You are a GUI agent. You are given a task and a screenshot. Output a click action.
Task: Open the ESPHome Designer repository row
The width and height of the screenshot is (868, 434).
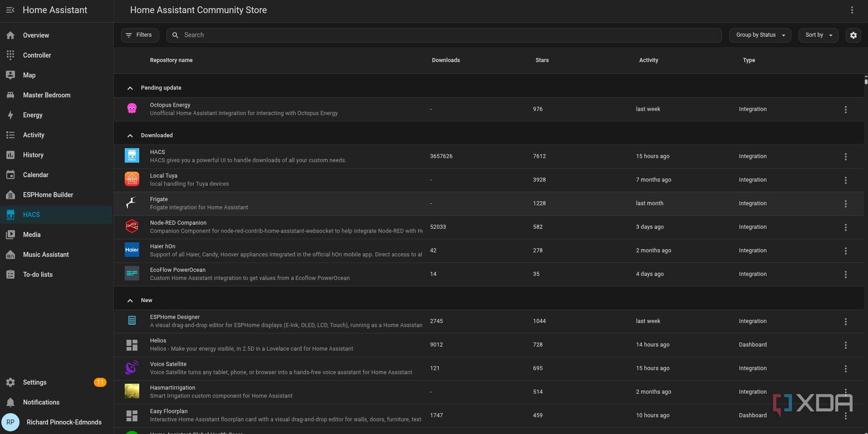coord(488,321)
